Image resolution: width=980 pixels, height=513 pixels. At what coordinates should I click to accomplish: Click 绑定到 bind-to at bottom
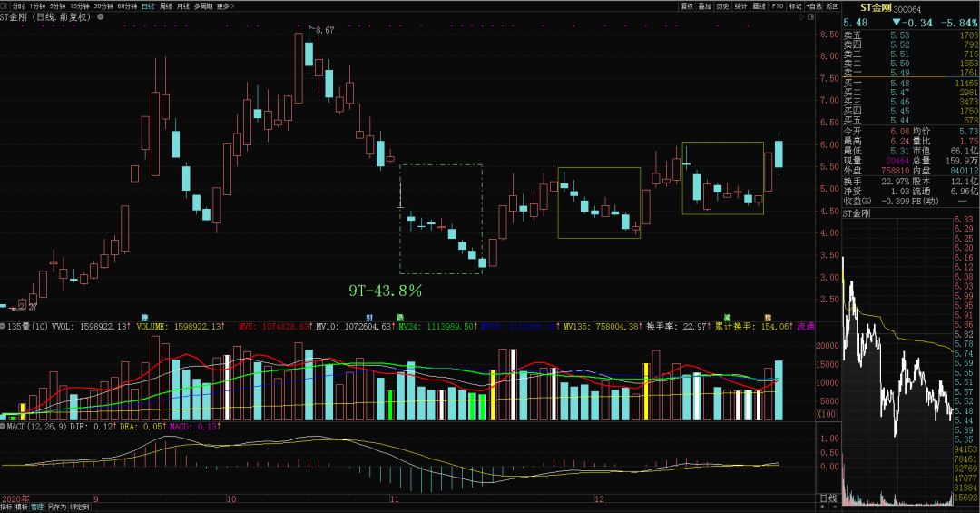pos(79,508)
